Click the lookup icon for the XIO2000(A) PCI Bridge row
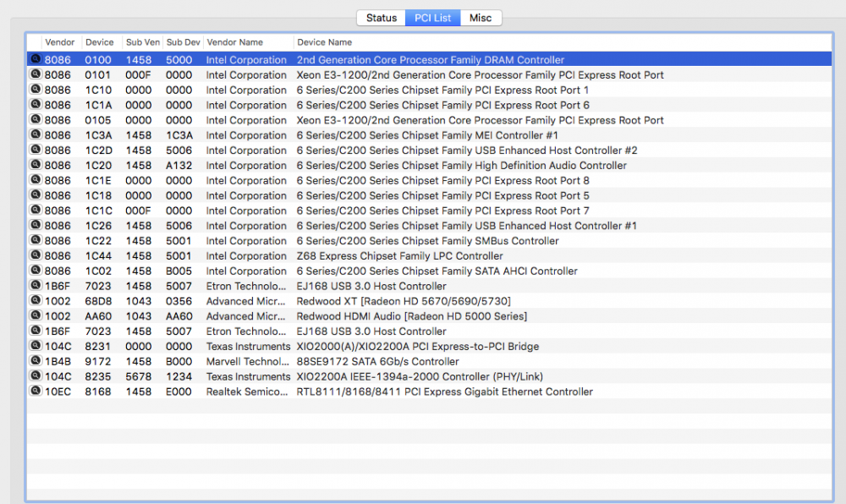The image size is (846, 504). click(x=36, y=346)
